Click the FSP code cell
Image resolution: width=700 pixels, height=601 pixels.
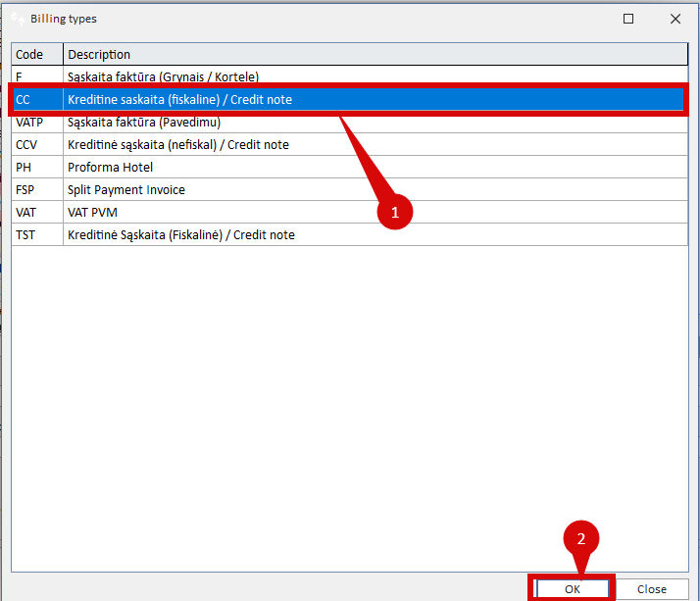click(37, 189)
